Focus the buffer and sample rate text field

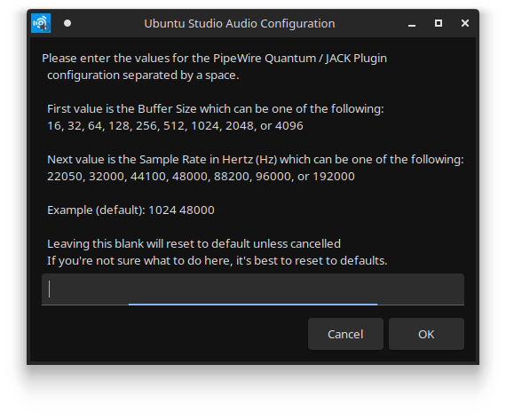(253, 289)
